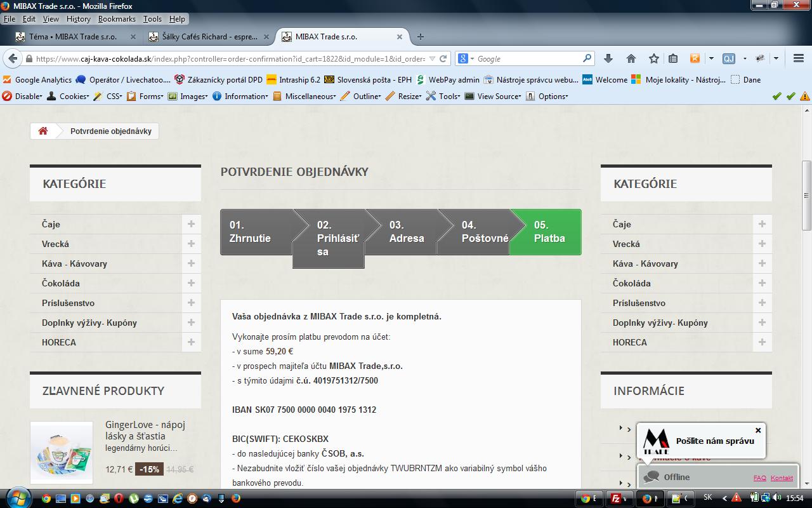The height and width of the screenshot is (508, 812).
Task: Click the volume speaker tray icon
Action: tap(776, 498)
